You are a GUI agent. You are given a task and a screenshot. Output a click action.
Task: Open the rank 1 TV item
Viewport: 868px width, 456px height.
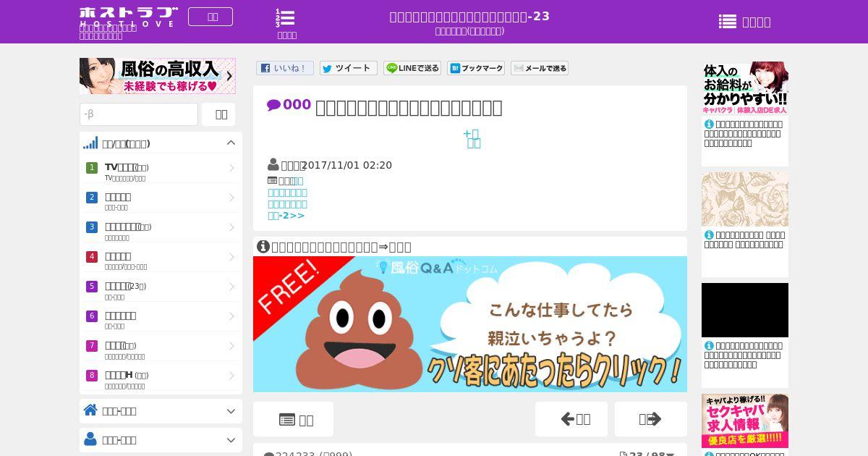tap(161, 171)
